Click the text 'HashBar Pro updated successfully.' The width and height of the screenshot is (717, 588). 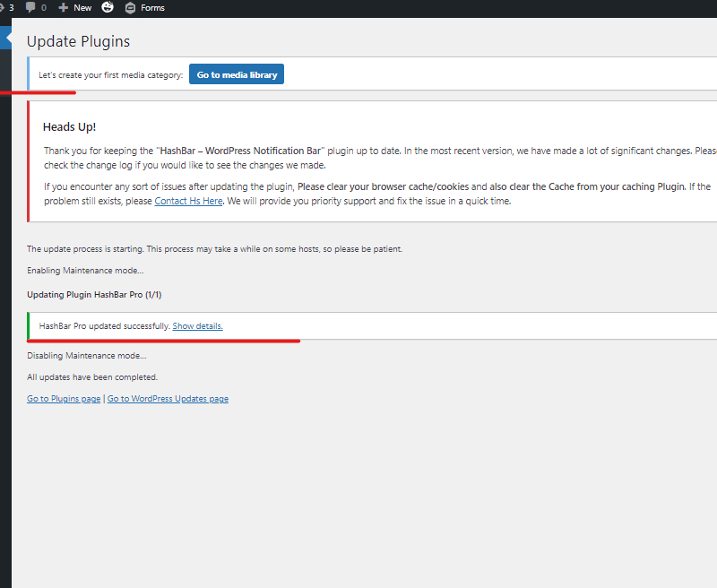pyautogui.click(x=105, y=326)
